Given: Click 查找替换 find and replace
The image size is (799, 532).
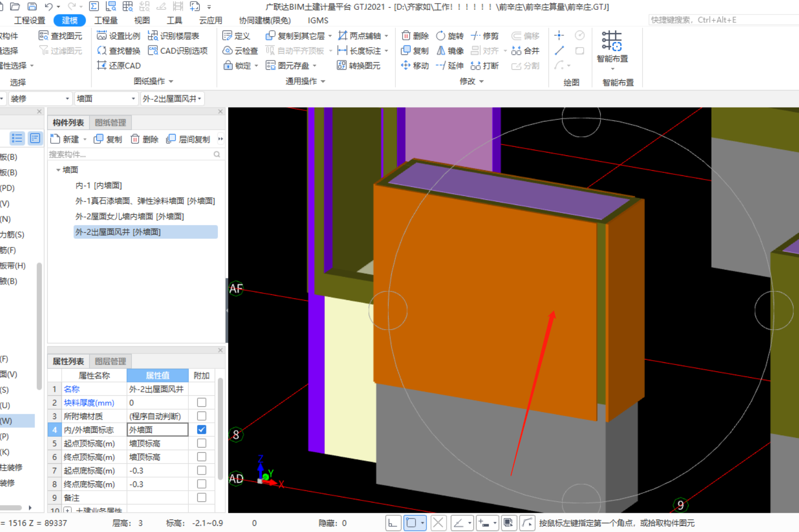Looking at the screenshot, I should (x=119, y=51).
